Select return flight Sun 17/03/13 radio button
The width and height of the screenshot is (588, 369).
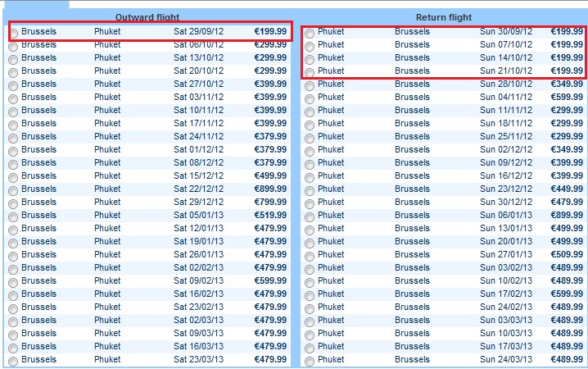(310, 348)
